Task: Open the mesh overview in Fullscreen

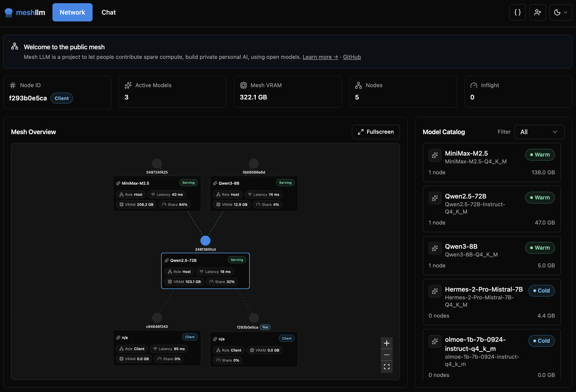Action: point(376,132)
